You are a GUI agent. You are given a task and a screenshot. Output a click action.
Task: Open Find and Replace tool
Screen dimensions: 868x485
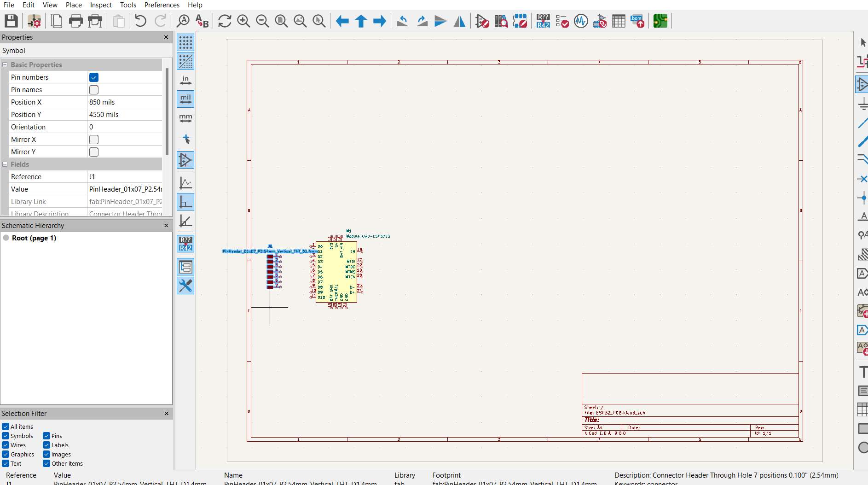coord(202,21)
